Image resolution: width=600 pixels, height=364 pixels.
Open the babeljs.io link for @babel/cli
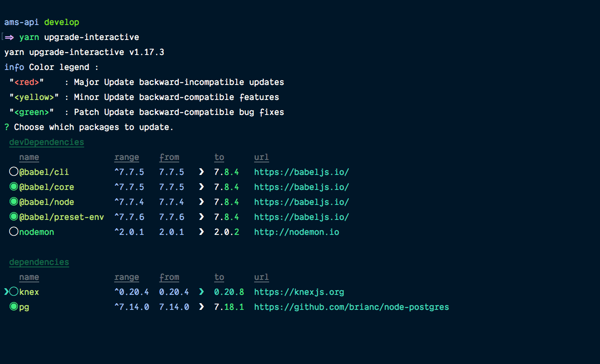(301, 172)
